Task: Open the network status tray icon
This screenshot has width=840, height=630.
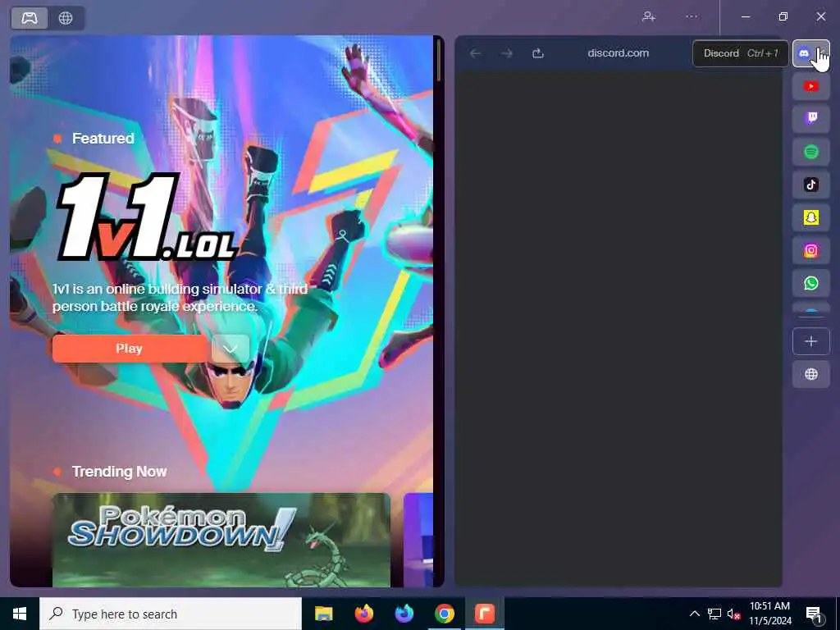Action: (714, 614)
